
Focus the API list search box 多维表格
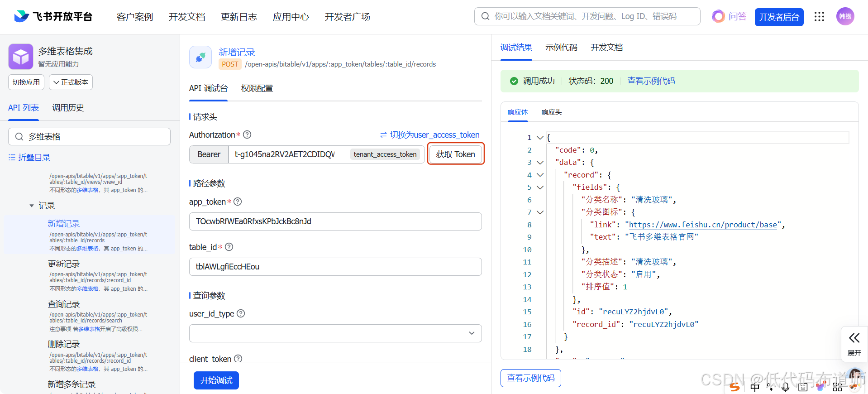coord(89,136)
